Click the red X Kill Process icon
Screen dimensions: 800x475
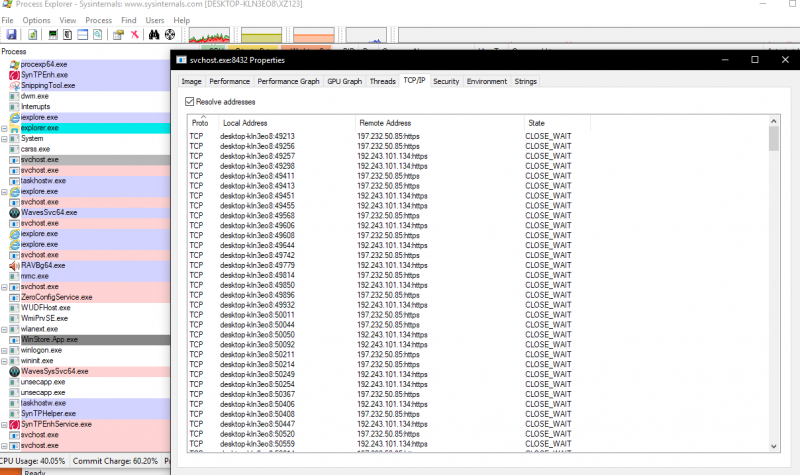[x=135, y=35]
